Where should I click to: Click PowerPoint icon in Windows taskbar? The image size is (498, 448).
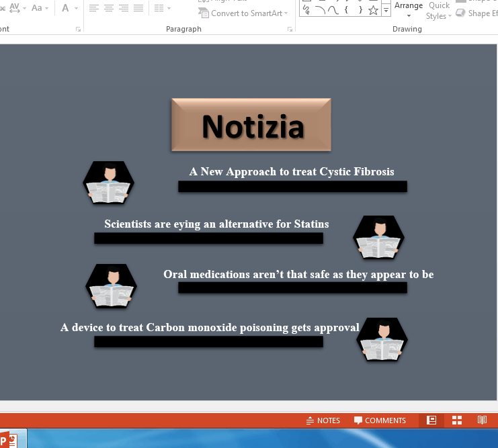(x=9, y=440)
